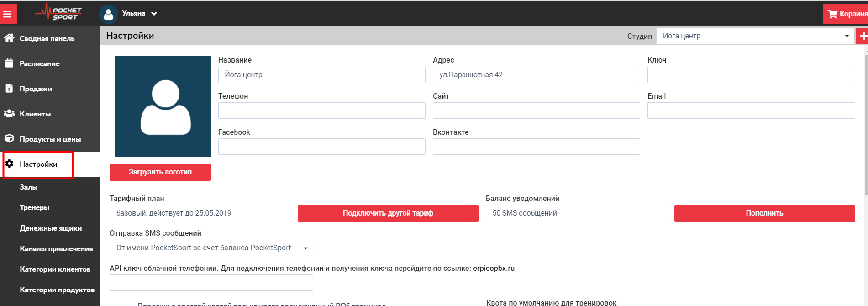Click the calendar icon beside Расписание
868x306 pixels.
tap(9, 63)
